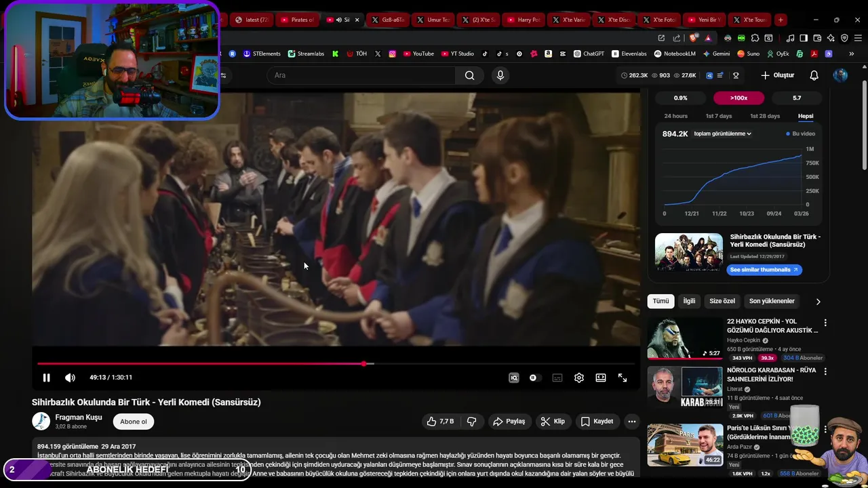Save the video with Kaydet
This screenshot has width=868, height=488.
click(597, 422)
